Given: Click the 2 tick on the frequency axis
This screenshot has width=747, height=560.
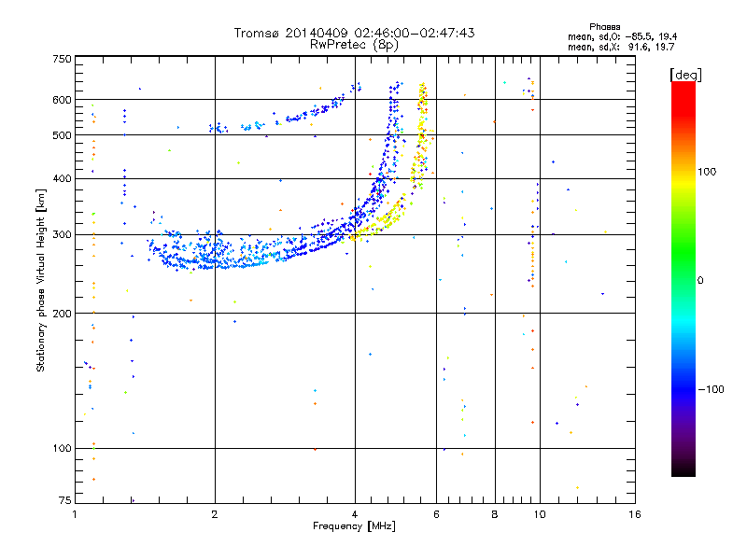Looking at the screenshot, I should pos(215,514).
